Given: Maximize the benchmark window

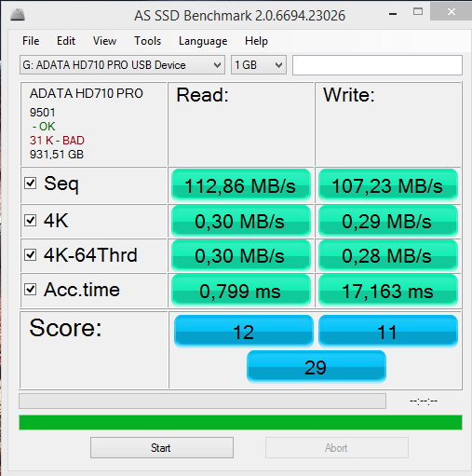Looking at the screenshot, I should point(418,12).
